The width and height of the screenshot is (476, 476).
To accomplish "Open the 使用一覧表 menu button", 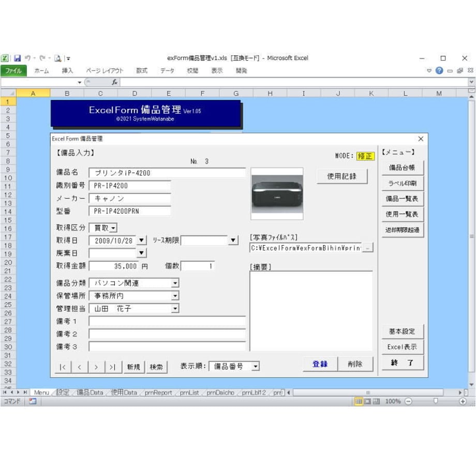I will 402,214.
